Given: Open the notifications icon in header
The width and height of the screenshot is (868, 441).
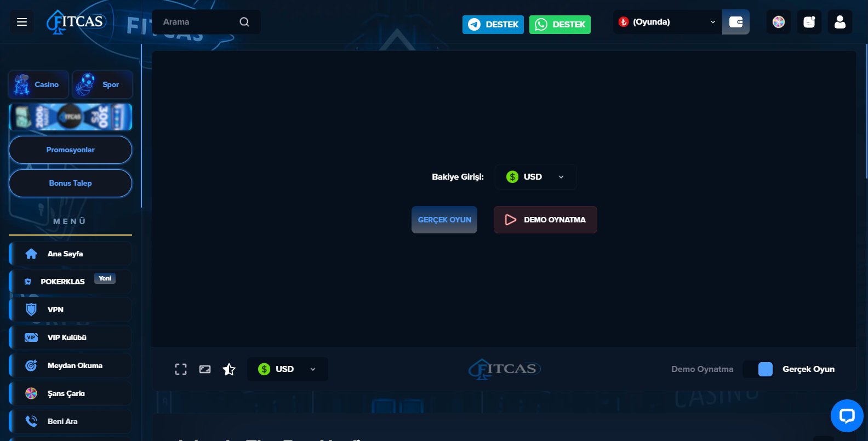Looking at the screenshot, I should pos(809,22).
